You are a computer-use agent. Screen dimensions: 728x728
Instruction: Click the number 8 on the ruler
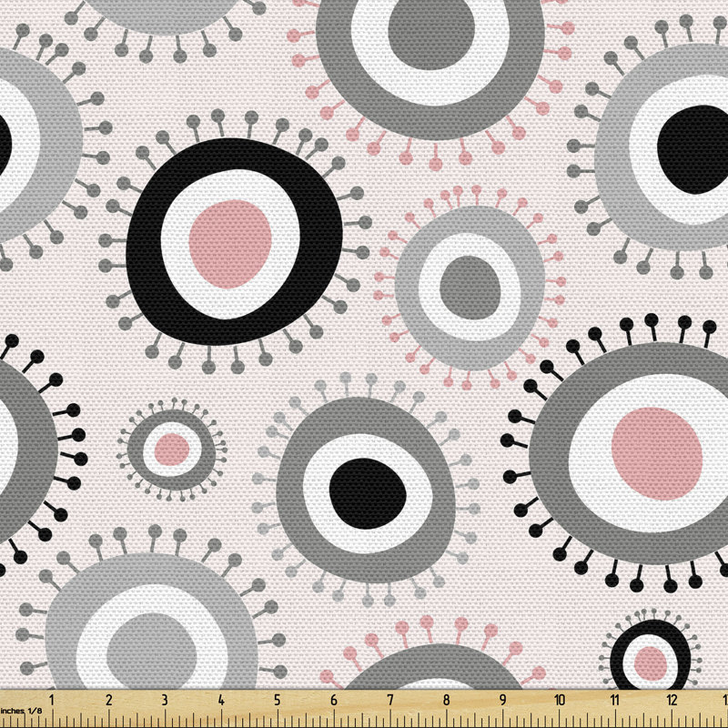tap(446, 700)
